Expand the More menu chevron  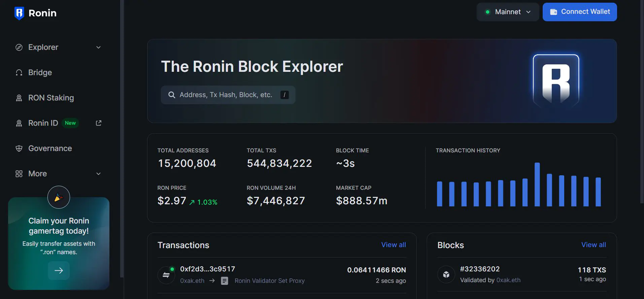(99, 174)
